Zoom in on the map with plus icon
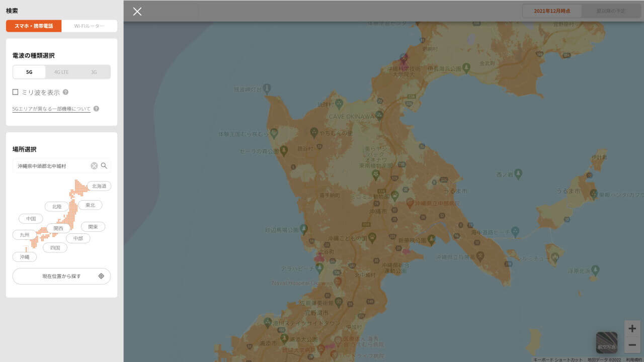The width and height of the screenshot is (644, 362). click(x=632, y=328)
